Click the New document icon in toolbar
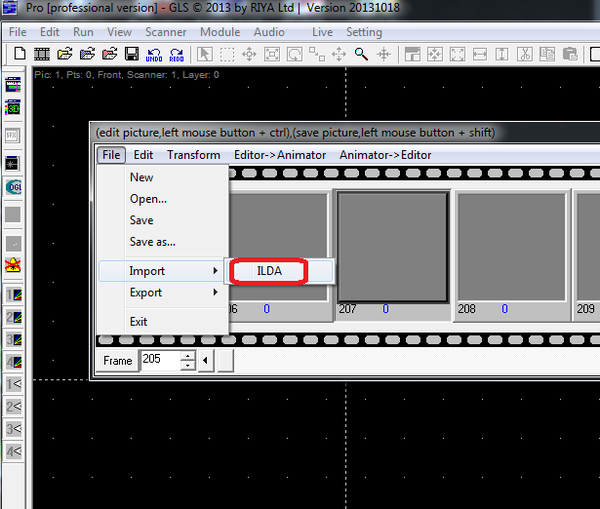Viewport: 600px width, 509px height. click(20, 54)
